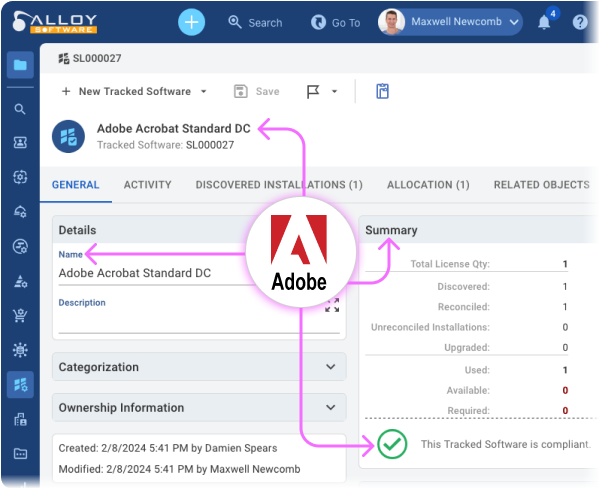The height and width of the screenshot is (491, 600).
Task: Click the Summary panel header
Action: 478,230
